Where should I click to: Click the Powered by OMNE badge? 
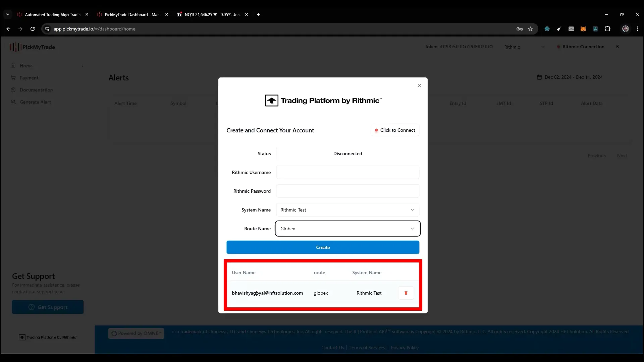tap(136, 333)
